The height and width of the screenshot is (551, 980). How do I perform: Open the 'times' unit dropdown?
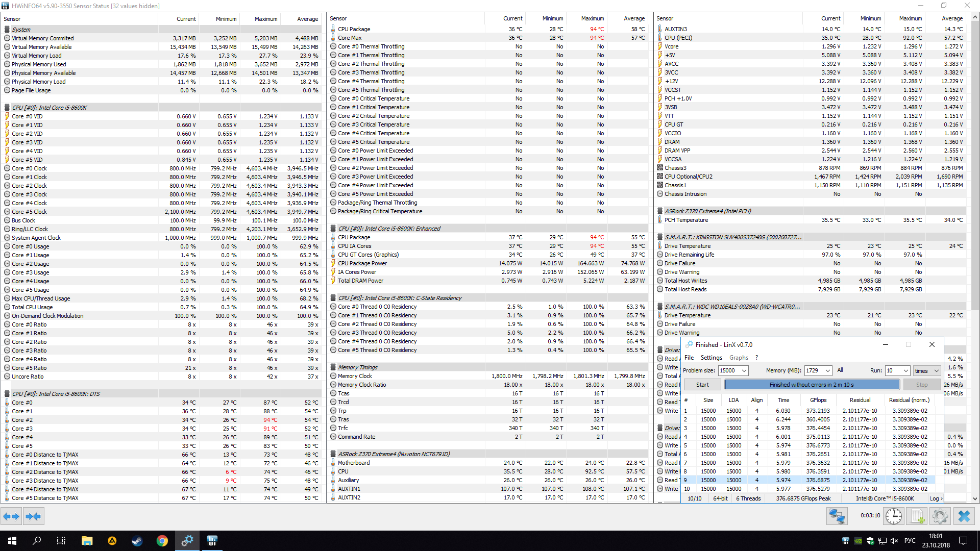(x=936, y=371)
